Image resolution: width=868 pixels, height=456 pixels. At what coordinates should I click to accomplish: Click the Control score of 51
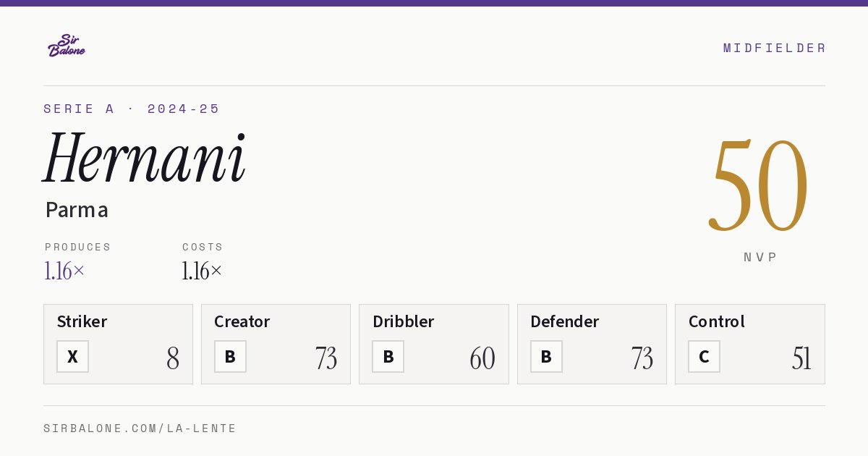[801, 358]
